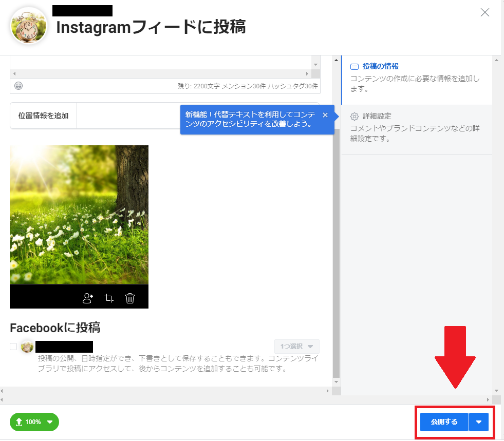Viewport: 504px width, 441px height.
Task: Click the caption scrollbar left arrow
Action: [14, 73]
